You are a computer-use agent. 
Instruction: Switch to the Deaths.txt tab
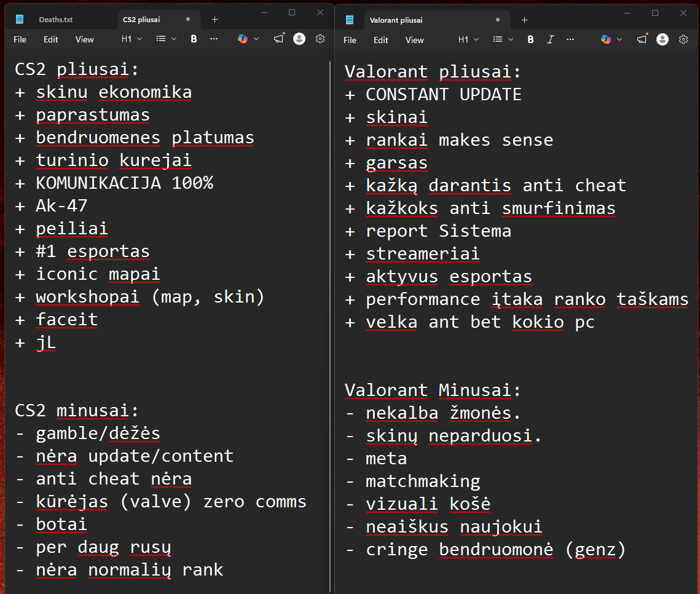pyautogui.click(x=56, y=20)
